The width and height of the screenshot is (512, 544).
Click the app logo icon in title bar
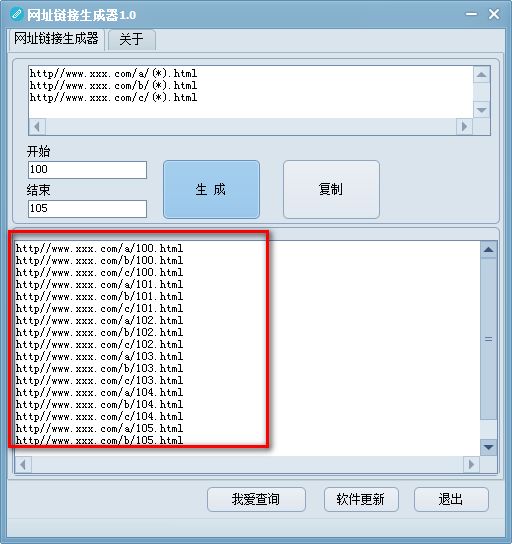click(16, 14)
